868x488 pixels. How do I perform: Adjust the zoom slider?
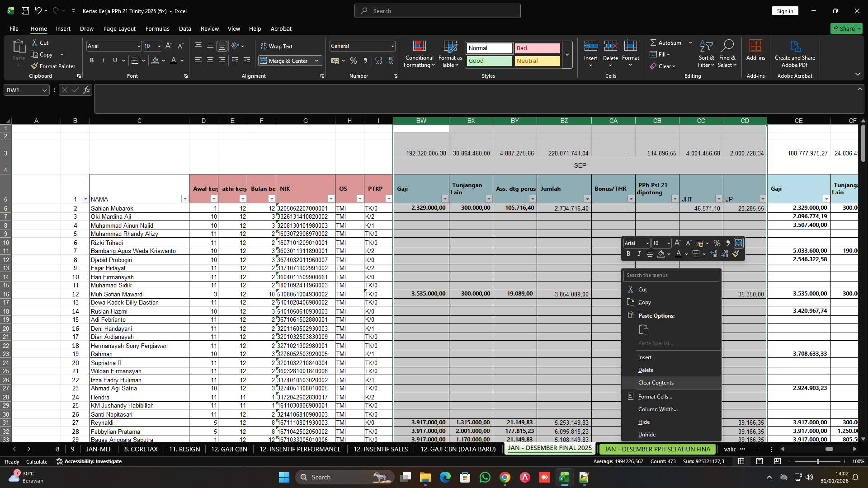click(818, 461)
